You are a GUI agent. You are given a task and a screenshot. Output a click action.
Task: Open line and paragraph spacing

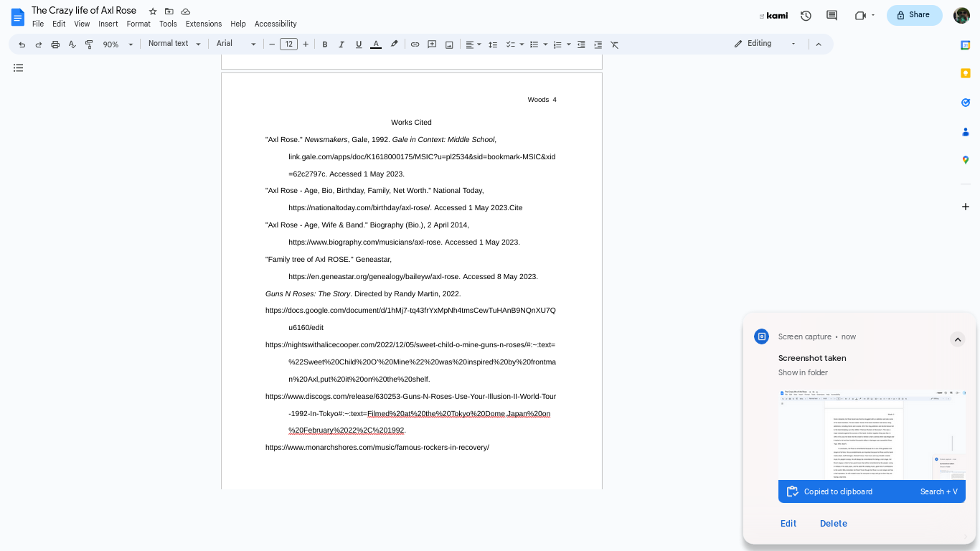click(493, 44)
